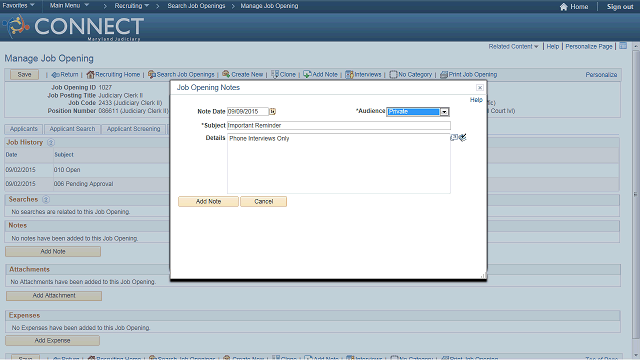
Task: Click the Personalize Page link
Action: pos(589,47)
